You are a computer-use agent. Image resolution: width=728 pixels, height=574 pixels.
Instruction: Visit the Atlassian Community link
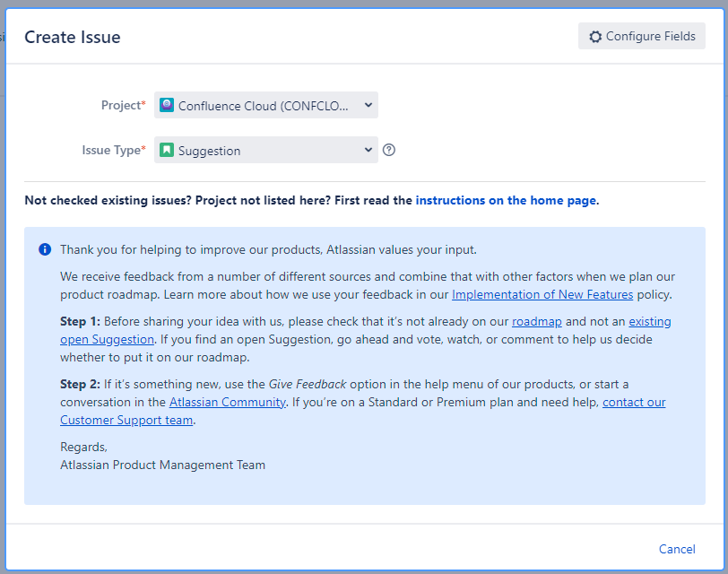coord(228,402)
